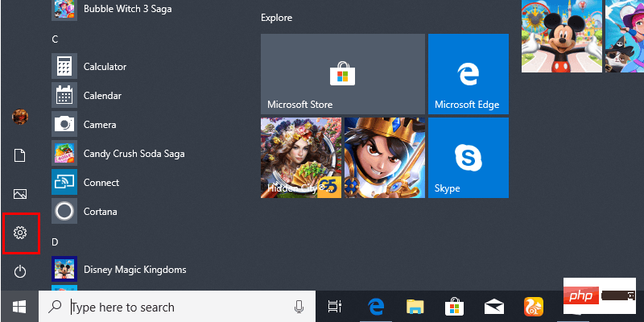Open the Skype tile
Viewport: 644px width, 322px height.
click(469, 158)
